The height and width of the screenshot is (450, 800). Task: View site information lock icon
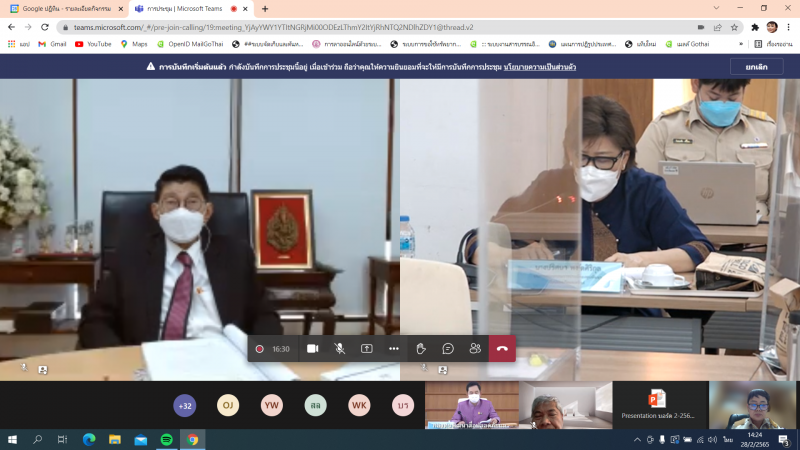click(x=65, y=28)
